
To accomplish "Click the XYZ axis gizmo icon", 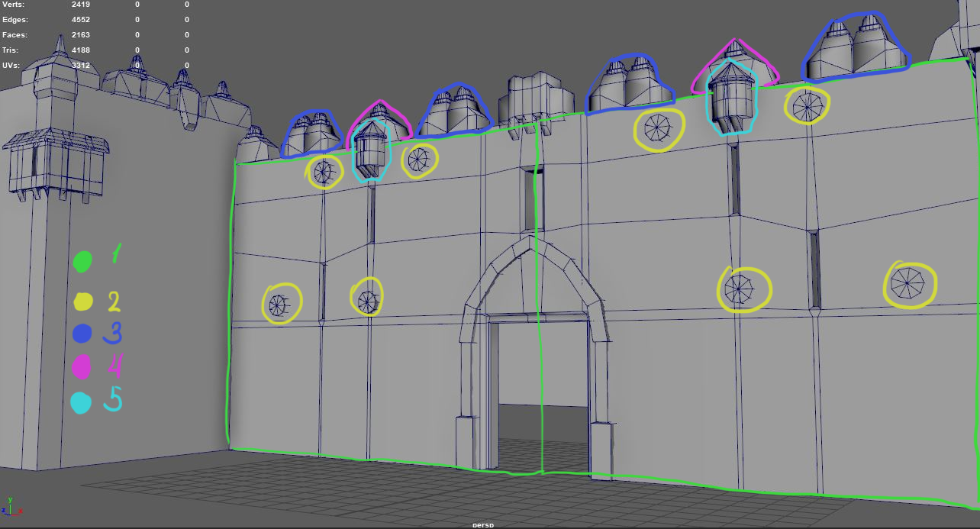I will [11, 509].
